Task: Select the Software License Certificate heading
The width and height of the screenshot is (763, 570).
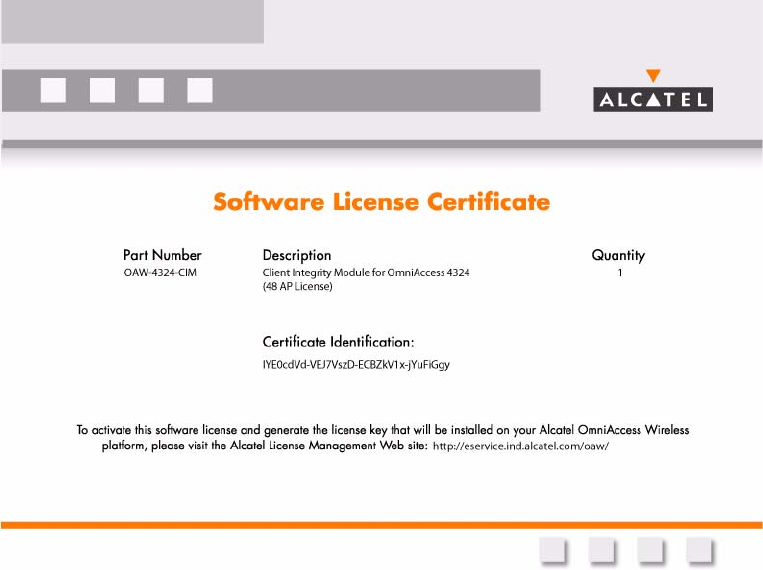Action: pos(382,202)
